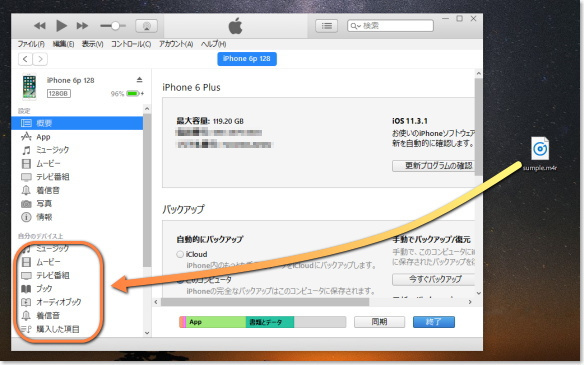This screenshot has height=365, width=584.
Task: Click the iPhone 6 Plus heading
Action: [191, 88]
